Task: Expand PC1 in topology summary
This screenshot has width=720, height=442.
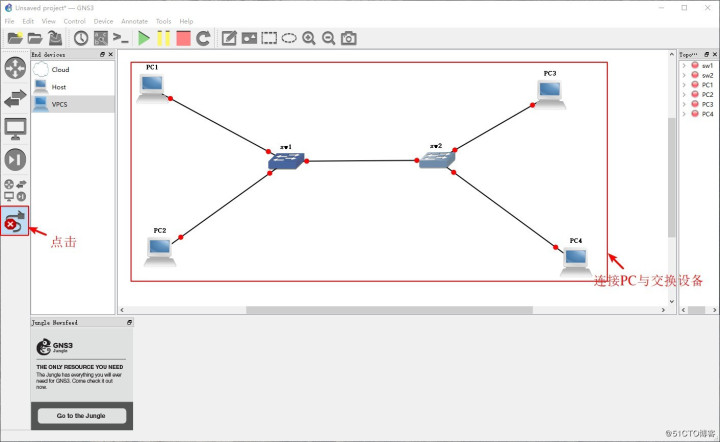Action: (x=684, y=85)
